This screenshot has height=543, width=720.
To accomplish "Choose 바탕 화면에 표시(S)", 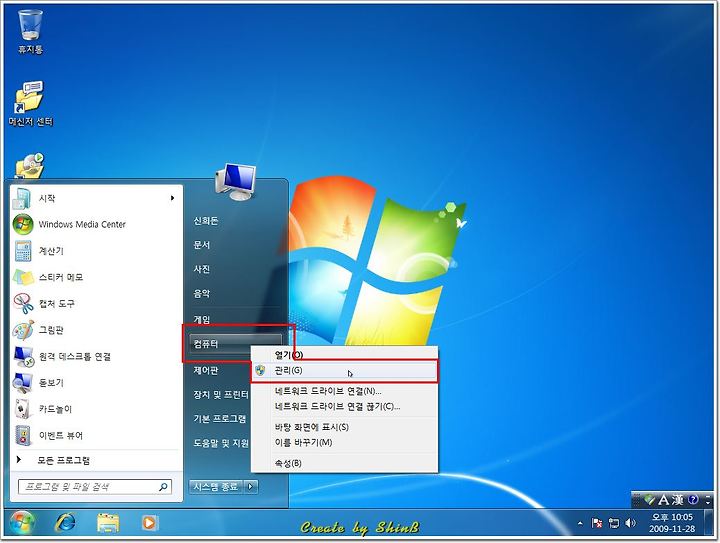I will tap(344, 427).
